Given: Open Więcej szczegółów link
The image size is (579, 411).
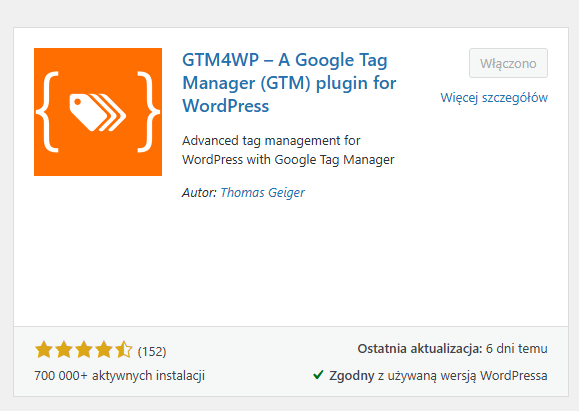Looking at the screenshot, I should click(494, 98).
